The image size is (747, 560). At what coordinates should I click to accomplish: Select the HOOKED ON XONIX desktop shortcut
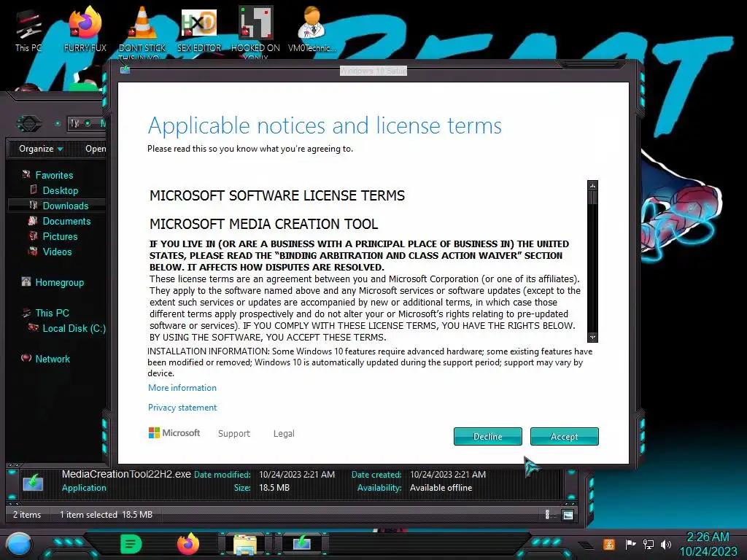(x=255, y=31)
